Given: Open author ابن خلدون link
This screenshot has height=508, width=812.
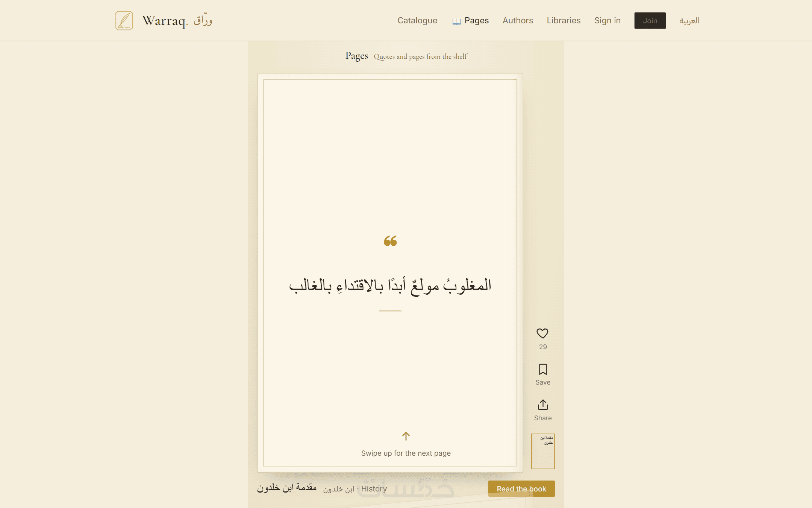Looking at the screenshot, I should 339,489.
